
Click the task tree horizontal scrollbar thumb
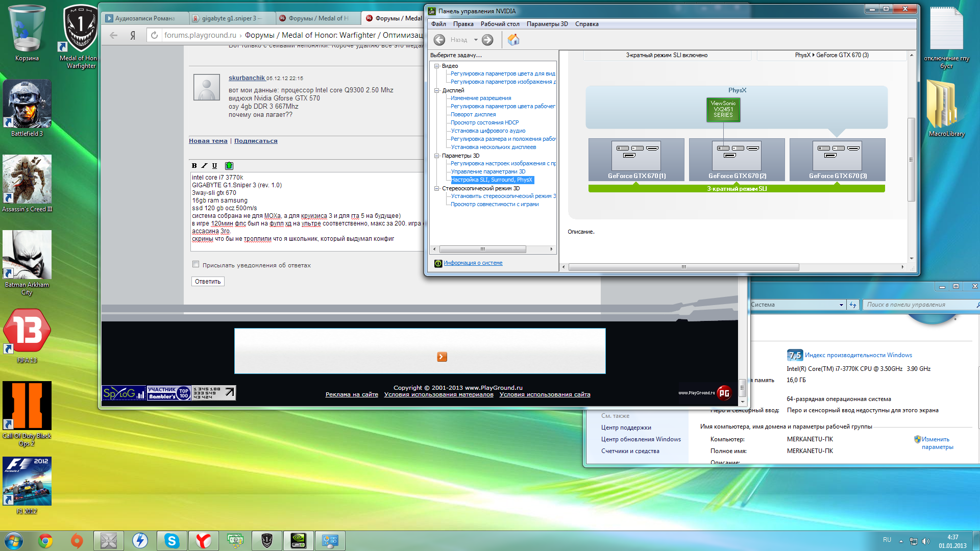pyautogui.click(x=482, y=249)
